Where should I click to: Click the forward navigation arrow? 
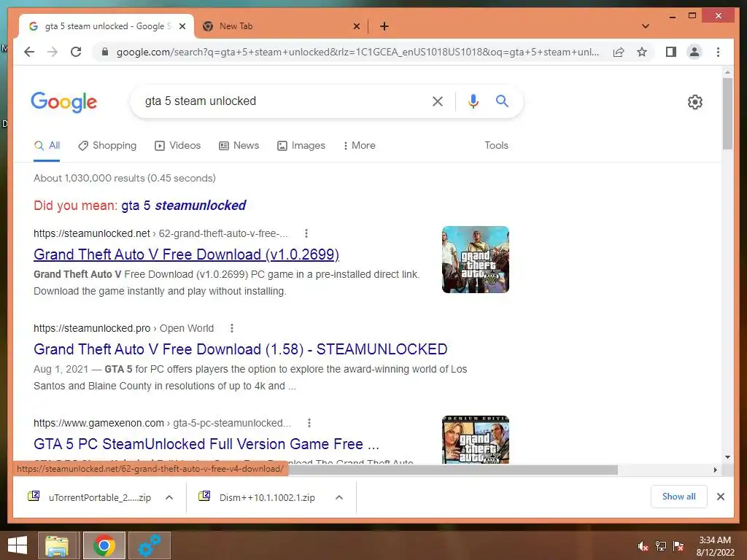(x=53, y=52)
